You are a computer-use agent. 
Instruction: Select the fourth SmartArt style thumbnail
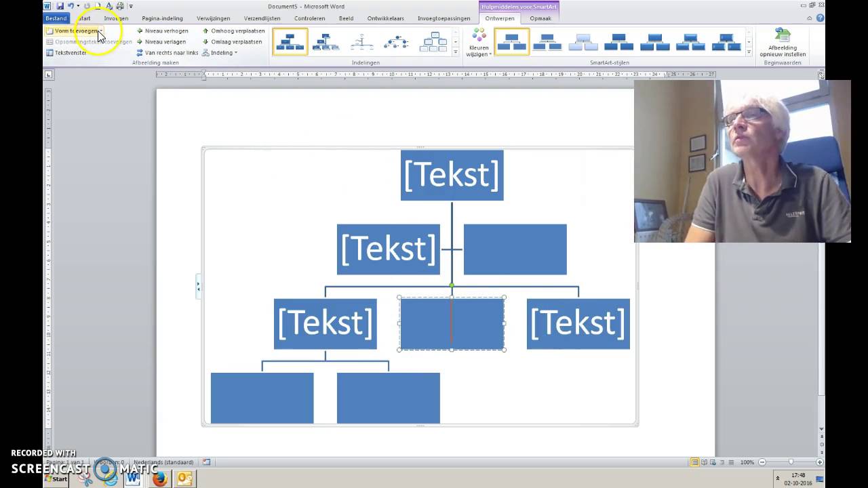(x=618, y=41)
